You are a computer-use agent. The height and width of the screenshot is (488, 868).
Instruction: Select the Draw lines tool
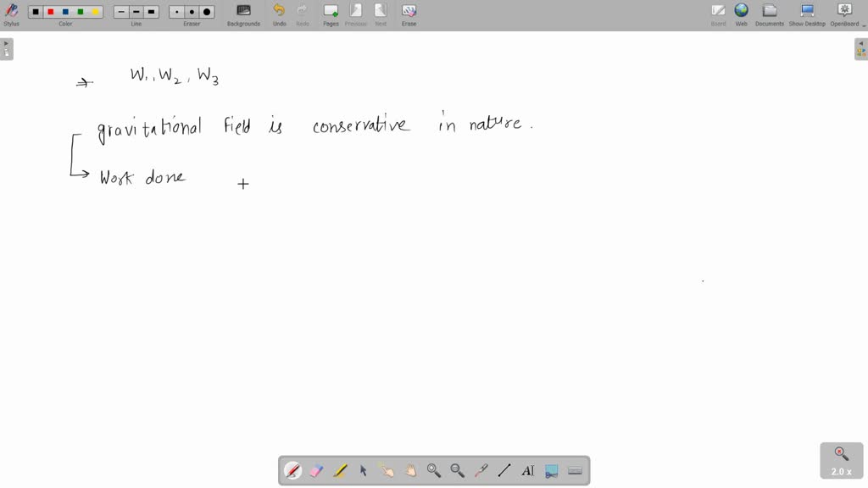point(504,470)
